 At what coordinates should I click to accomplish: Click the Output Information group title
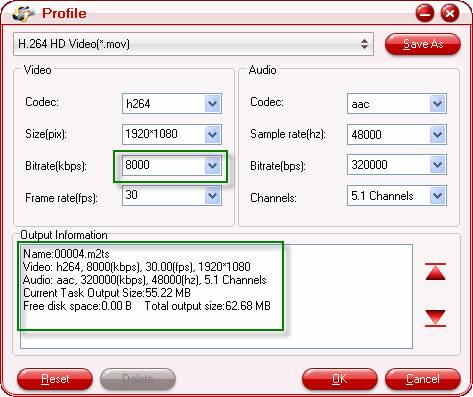[x=64, y=235]
